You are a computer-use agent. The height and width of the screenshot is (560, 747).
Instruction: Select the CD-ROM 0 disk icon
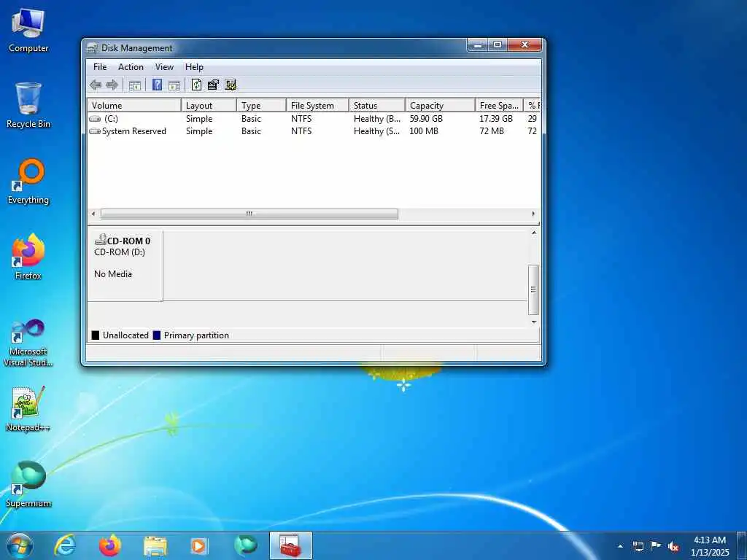pos(101,239)
